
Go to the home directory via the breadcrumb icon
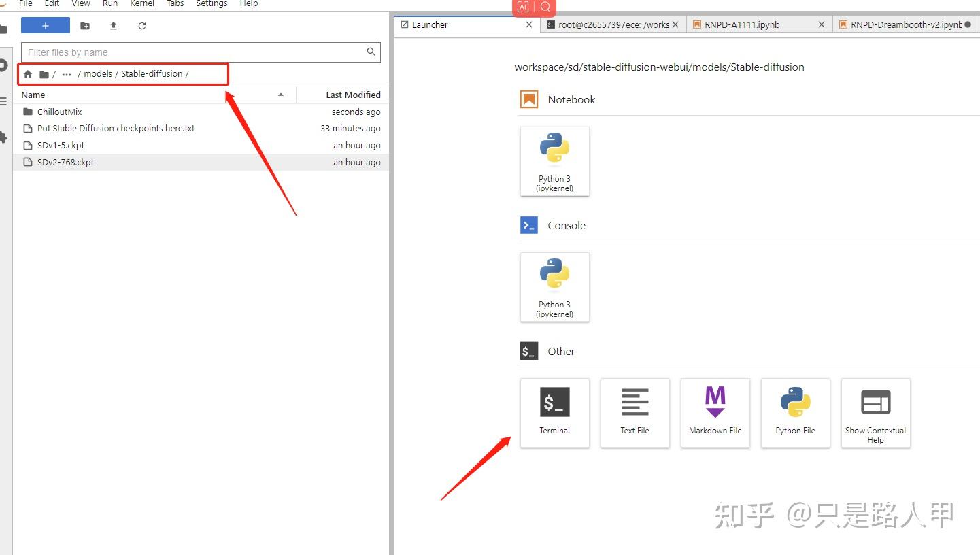(28, 74)
